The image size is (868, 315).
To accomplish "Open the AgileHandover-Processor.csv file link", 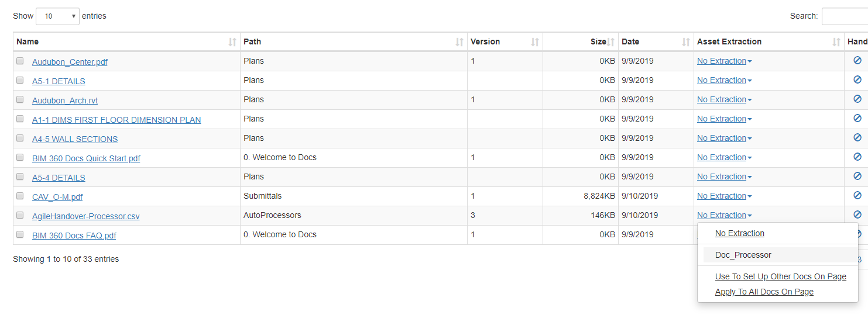I will click(x=86, y=216).
